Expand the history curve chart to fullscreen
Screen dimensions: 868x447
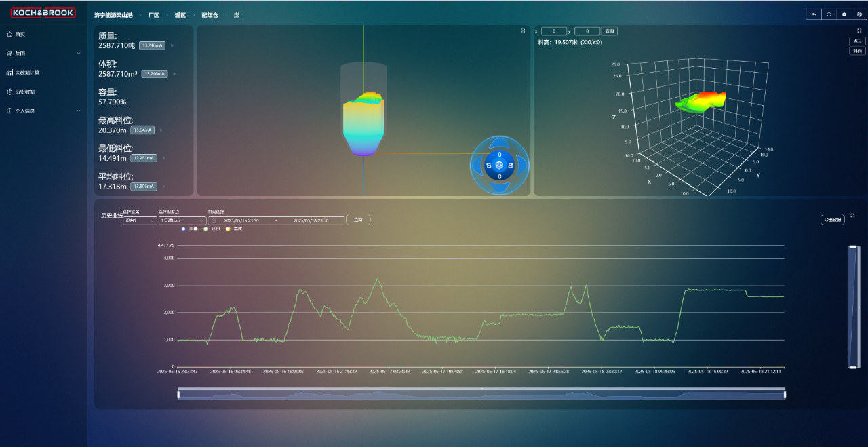[x=852, y=216]
